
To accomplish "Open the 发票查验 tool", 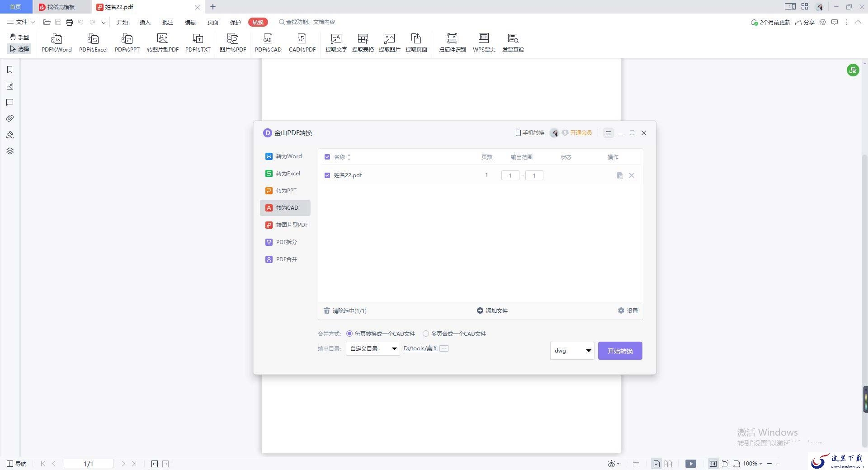I will tap(513, 43).
